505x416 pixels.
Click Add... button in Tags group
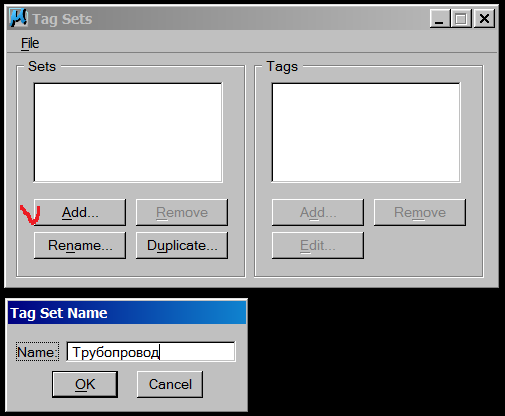coord(318,212)
